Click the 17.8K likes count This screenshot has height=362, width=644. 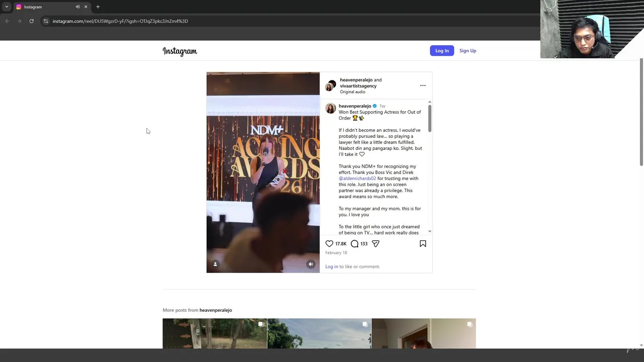click(341, 243)
